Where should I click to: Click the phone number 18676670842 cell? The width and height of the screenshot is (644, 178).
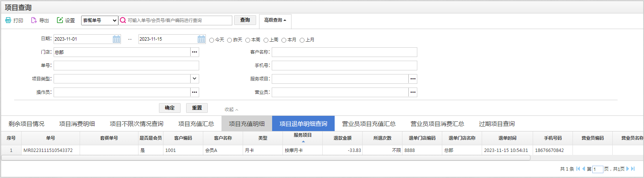553,150
